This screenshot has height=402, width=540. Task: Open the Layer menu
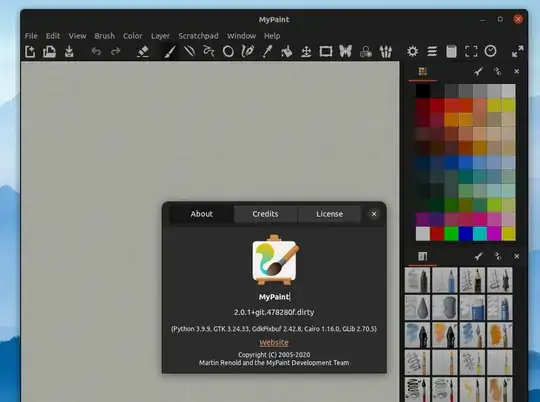[160, 36]
